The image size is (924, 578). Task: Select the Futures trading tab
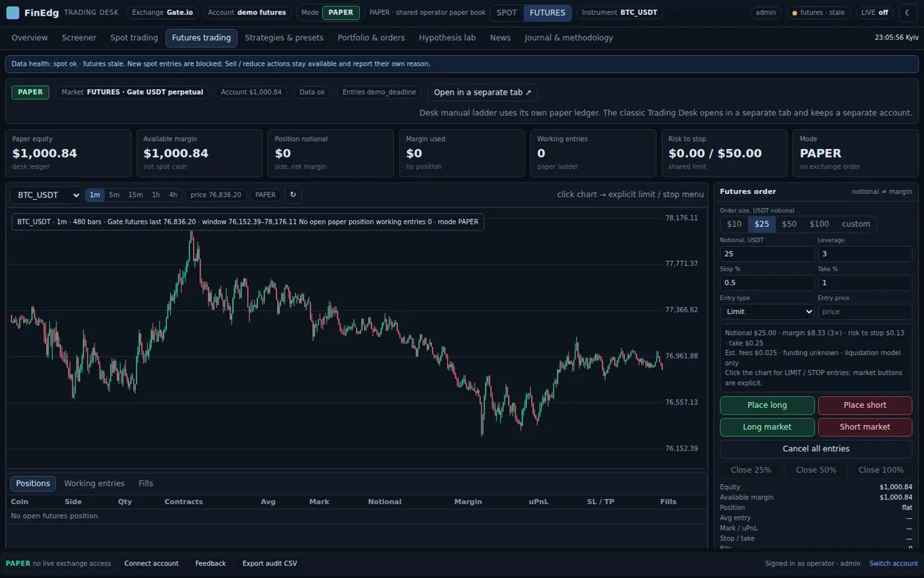(x=201, y=38)
